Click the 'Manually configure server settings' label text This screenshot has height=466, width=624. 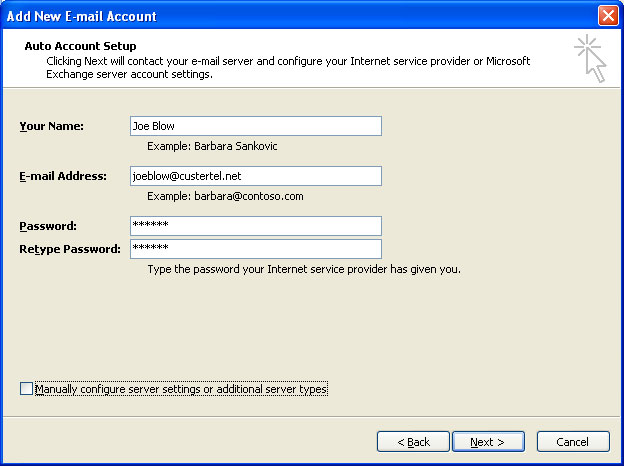[181, 389]
